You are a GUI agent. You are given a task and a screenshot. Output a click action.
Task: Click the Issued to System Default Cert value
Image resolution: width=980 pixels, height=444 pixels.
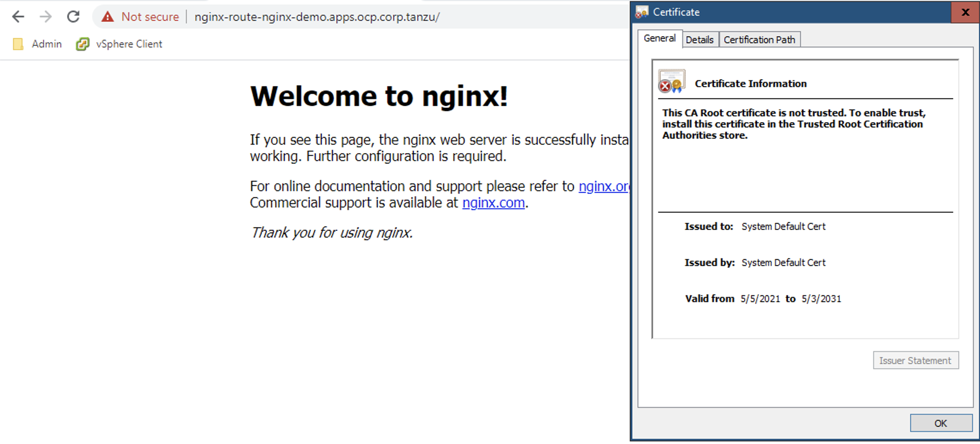pyautogui.click(x=783, y=227)
